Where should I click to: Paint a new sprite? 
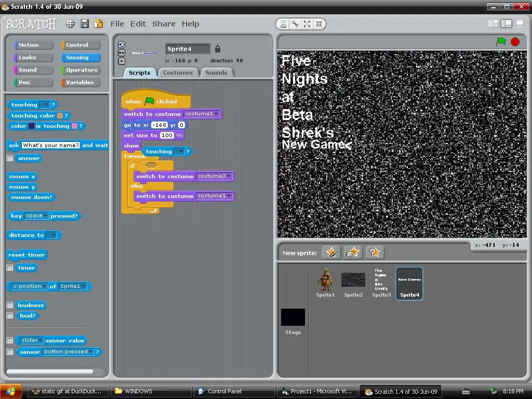[x=331, y=252]
